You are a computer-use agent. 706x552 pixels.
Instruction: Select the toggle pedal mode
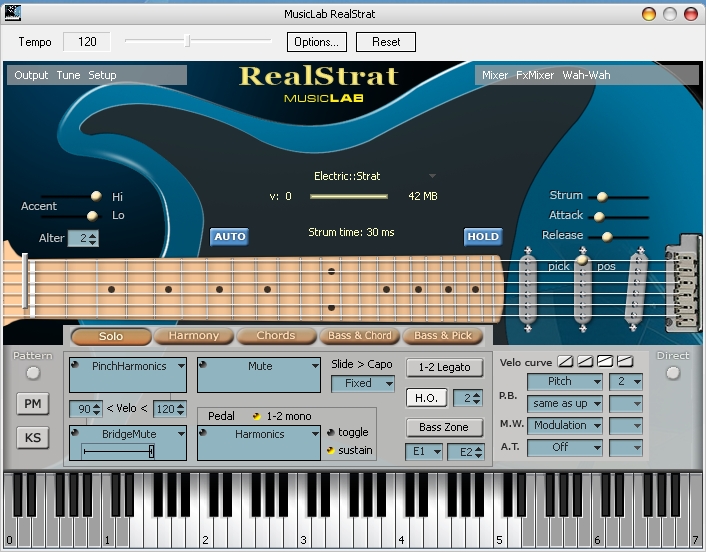coord(331,432)
